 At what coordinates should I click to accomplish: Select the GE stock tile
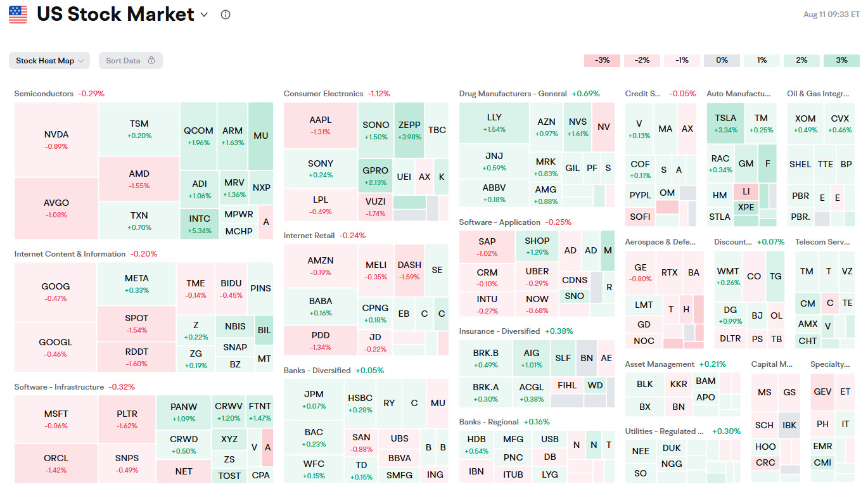[x=641, y=272]
